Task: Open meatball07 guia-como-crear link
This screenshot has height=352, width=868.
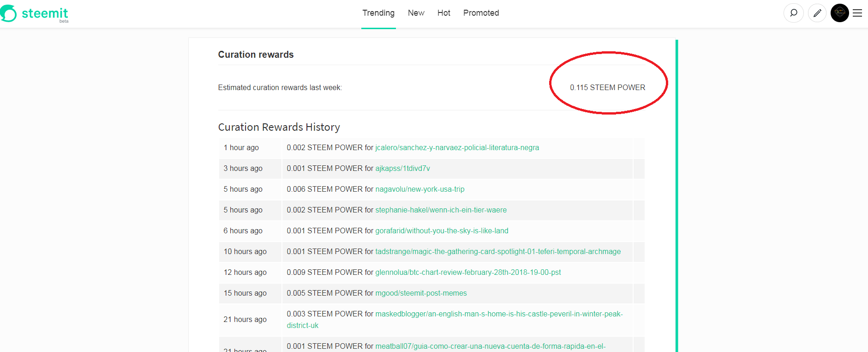Action: [491, 346]
